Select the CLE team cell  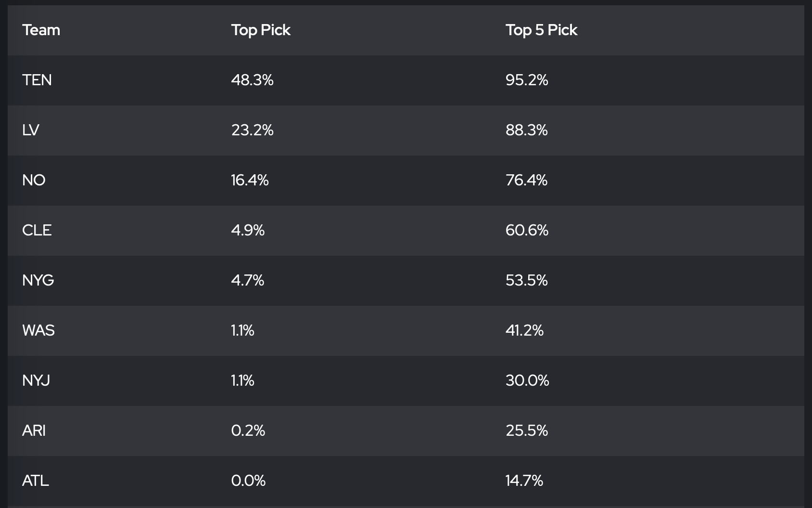coord(37,230)
